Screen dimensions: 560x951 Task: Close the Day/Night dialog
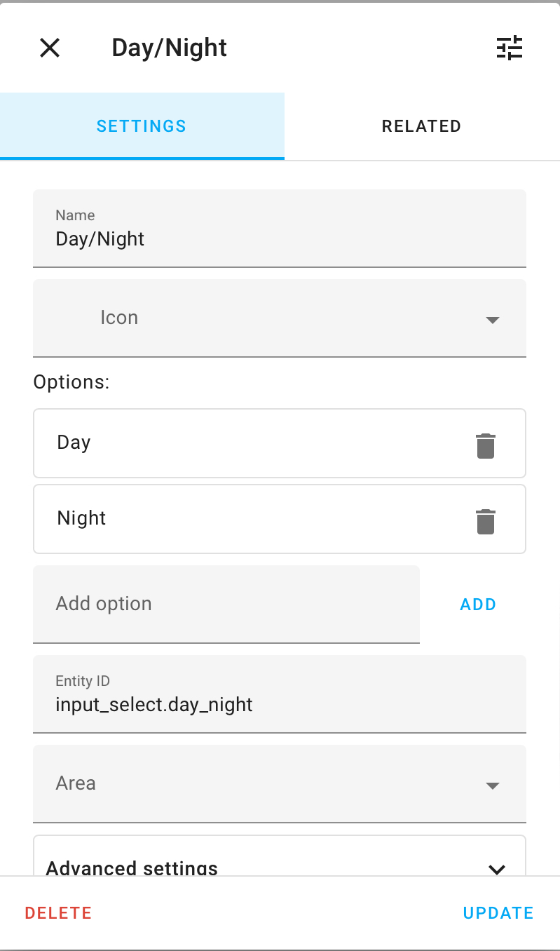tap(50, 48)
